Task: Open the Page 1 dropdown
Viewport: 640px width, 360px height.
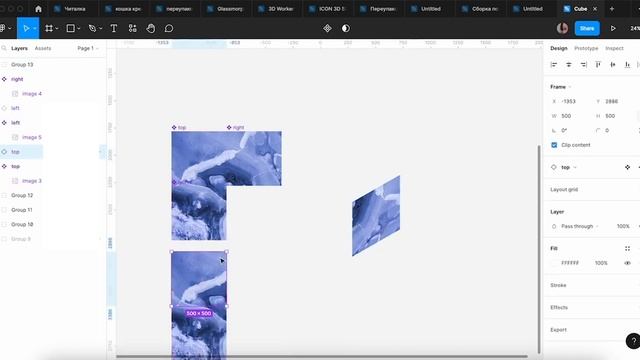Action: (88, 48)
